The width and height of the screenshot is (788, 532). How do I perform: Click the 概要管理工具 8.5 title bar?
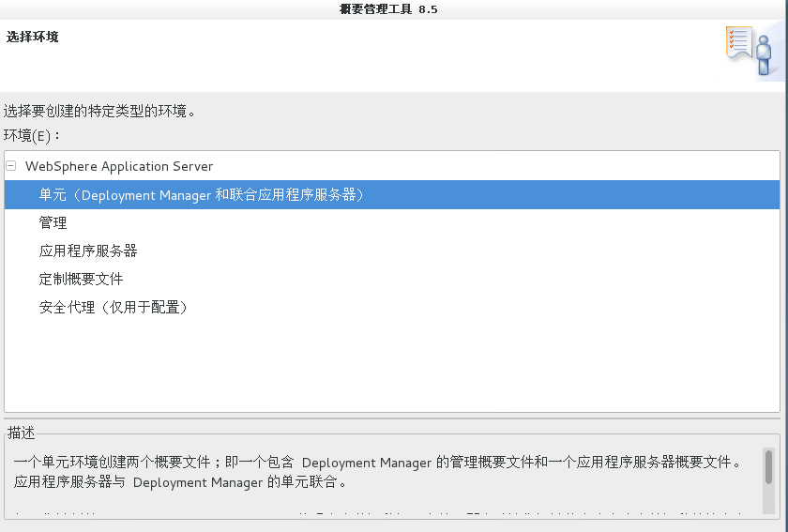click(388, 9)
